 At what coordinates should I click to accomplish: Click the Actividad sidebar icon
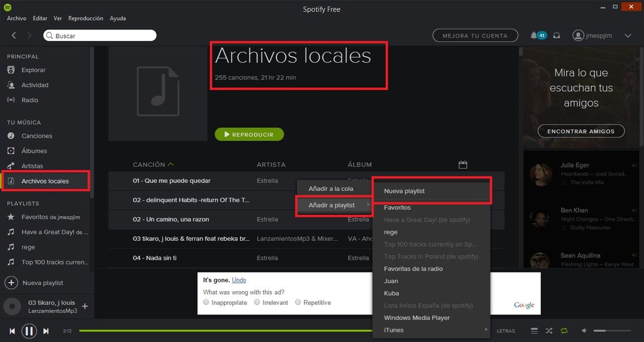pyautogui.click(x=11, y=85)
